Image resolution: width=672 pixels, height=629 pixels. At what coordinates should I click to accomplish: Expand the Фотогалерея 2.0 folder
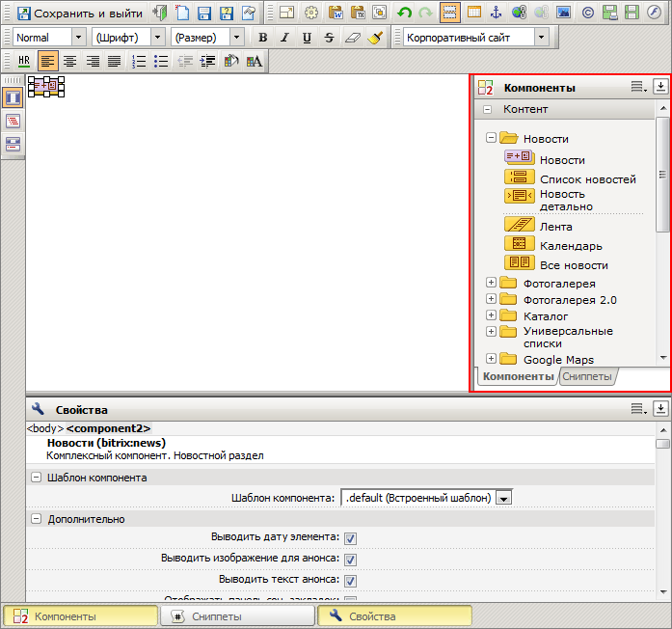click(491, 298)
